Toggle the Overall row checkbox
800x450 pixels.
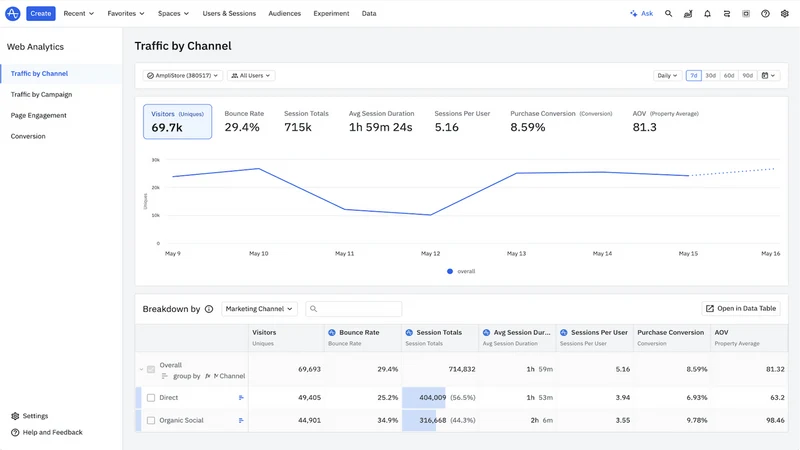151,369
